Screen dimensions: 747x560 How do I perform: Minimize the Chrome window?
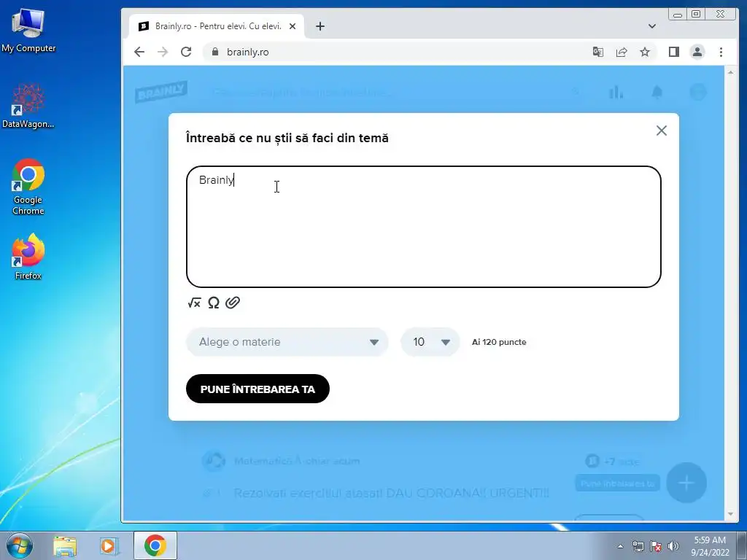[678, 15]
